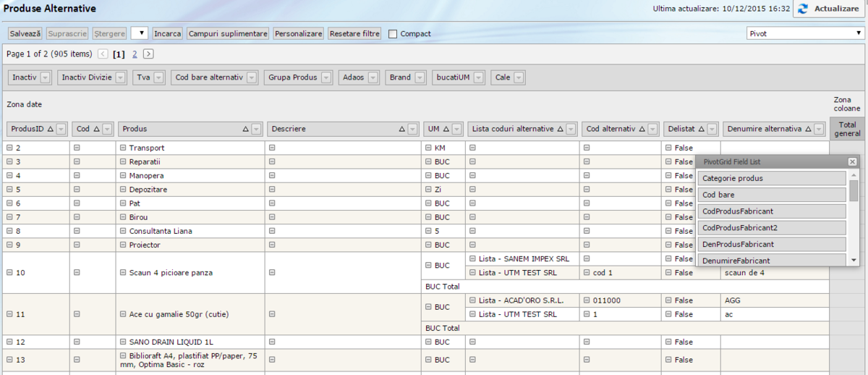Viewport: 868px width, 375px height.
Task: Click sort triangle on ProdusID column
Action: coord(50,129)
